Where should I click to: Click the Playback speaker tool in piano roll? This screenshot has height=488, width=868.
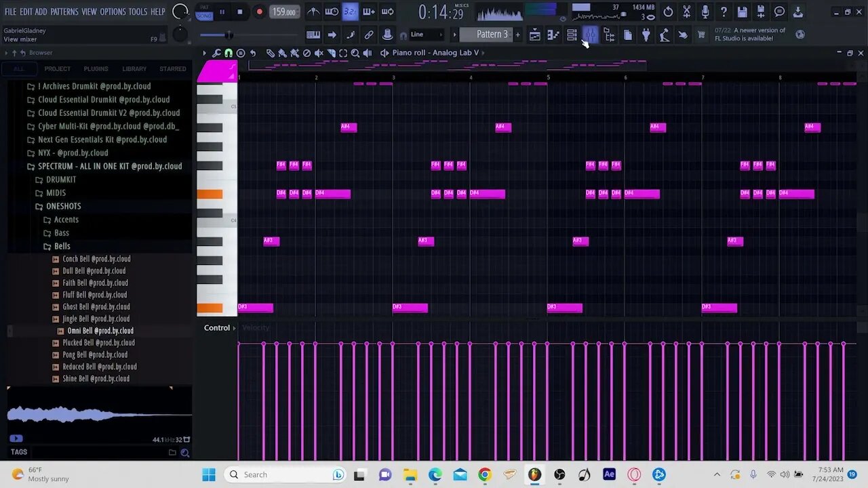(x=368, y=53)
